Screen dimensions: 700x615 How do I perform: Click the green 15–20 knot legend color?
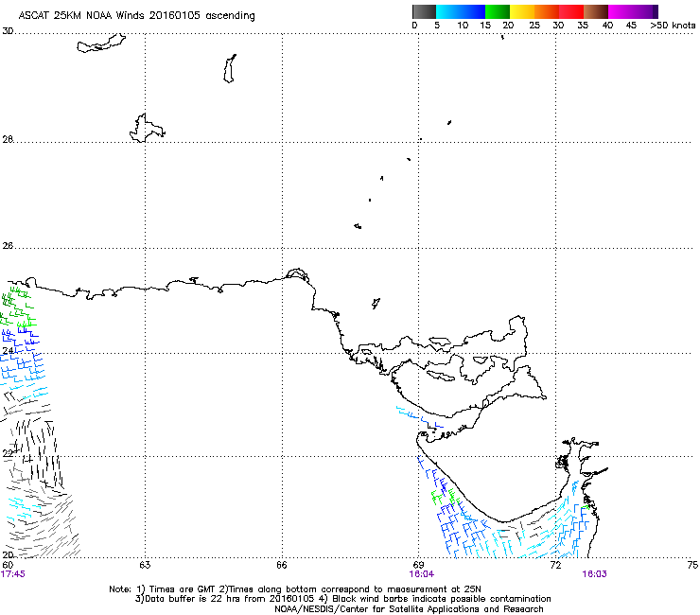point(498,11)
